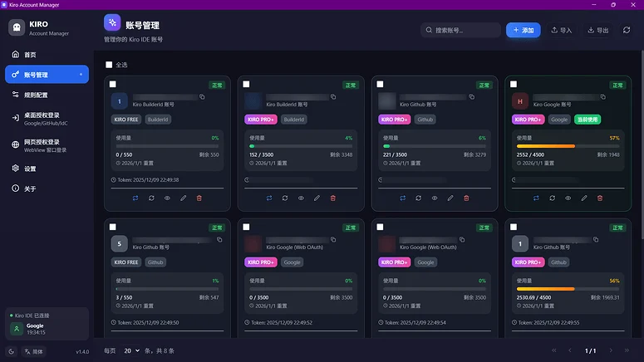This screenshot has width=644, height=362.
Task: Click the switch icon on the 2552 / 4500 card
Action: pyautogui.click(x=536, y=198)
